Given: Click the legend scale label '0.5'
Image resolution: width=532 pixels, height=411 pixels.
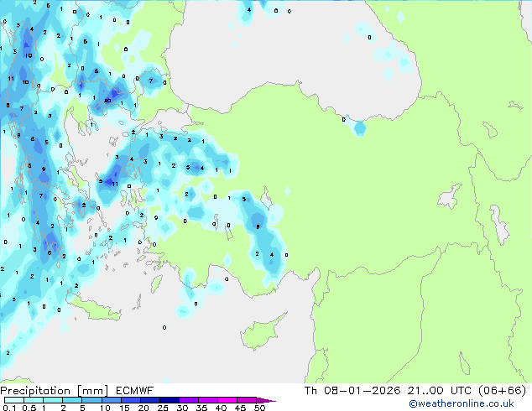Looking at the screenshot, I should pos(29,408).
